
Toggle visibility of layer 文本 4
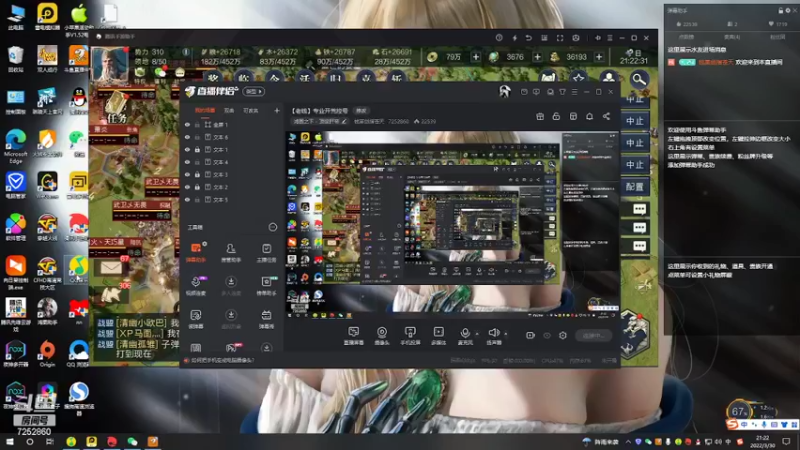pyautogui.click(x=187, y=162)
